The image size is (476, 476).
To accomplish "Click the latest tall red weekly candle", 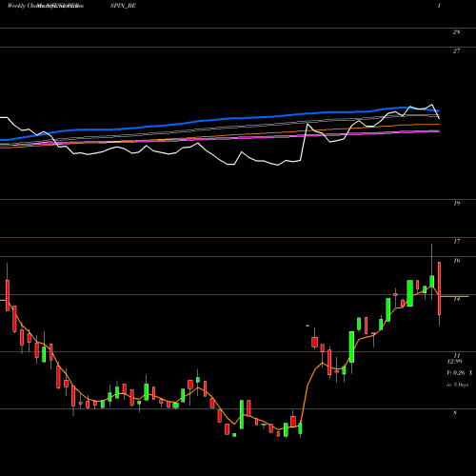I will (440, 288).
